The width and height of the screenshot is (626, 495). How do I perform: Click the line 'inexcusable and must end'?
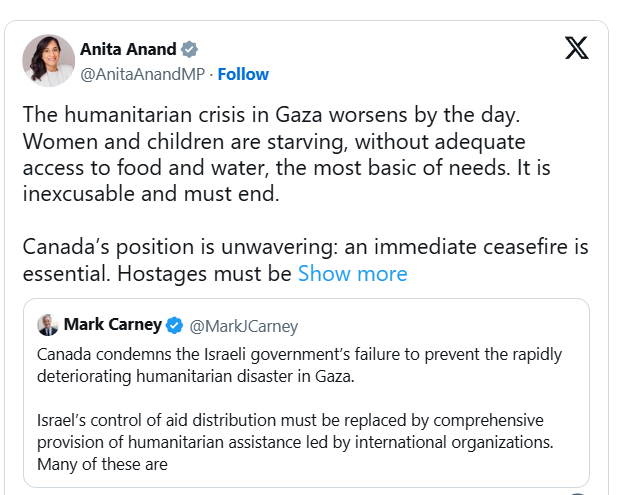point(151,194)
